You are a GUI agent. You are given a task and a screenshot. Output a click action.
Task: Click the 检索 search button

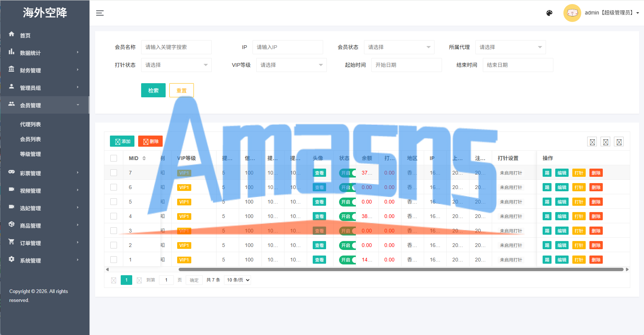153,90
